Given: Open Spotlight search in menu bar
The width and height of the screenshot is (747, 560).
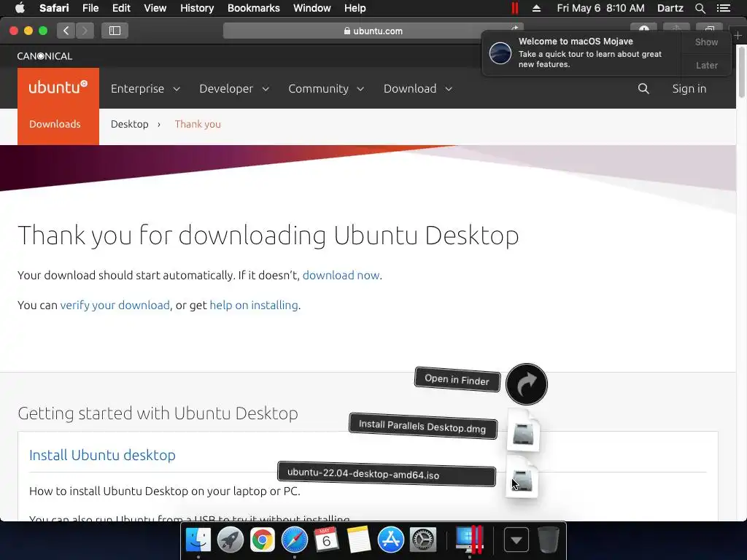Looking at the screenshot, I should pos(700,8).
